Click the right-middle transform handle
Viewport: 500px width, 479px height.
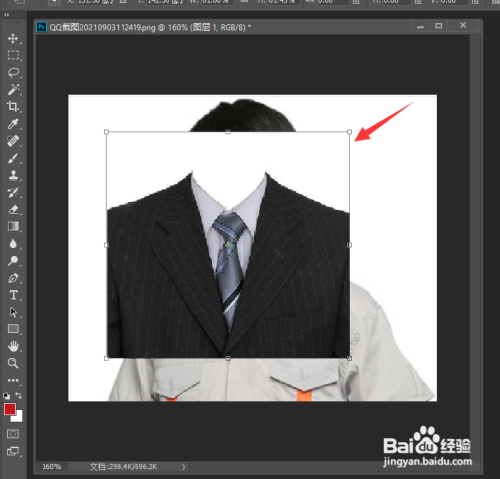(349, 245)
